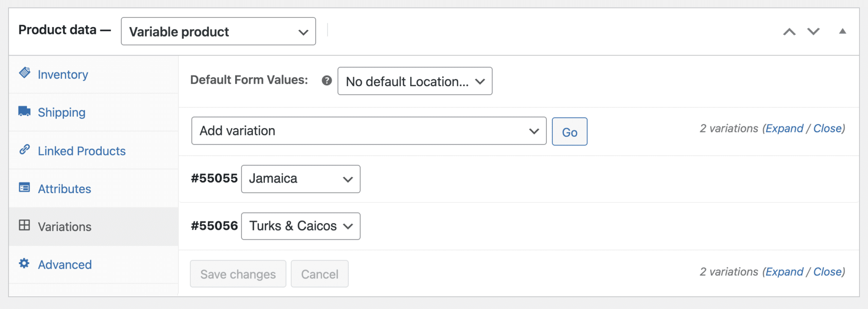Image resolution: width=868 pixels, height=309 pixels.
Task: Click the top Expand variations link
Action: click(x=784, y=129)
